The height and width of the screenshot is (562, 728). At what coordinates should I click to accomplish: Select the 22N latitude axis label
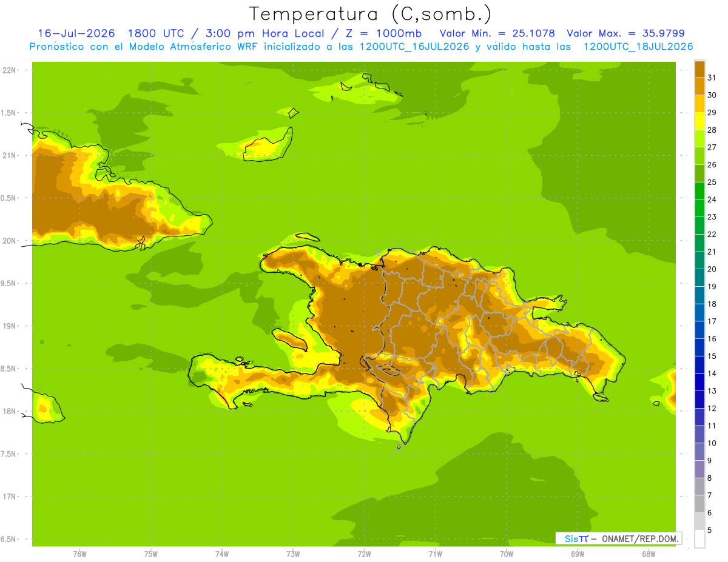pos(9,70)
